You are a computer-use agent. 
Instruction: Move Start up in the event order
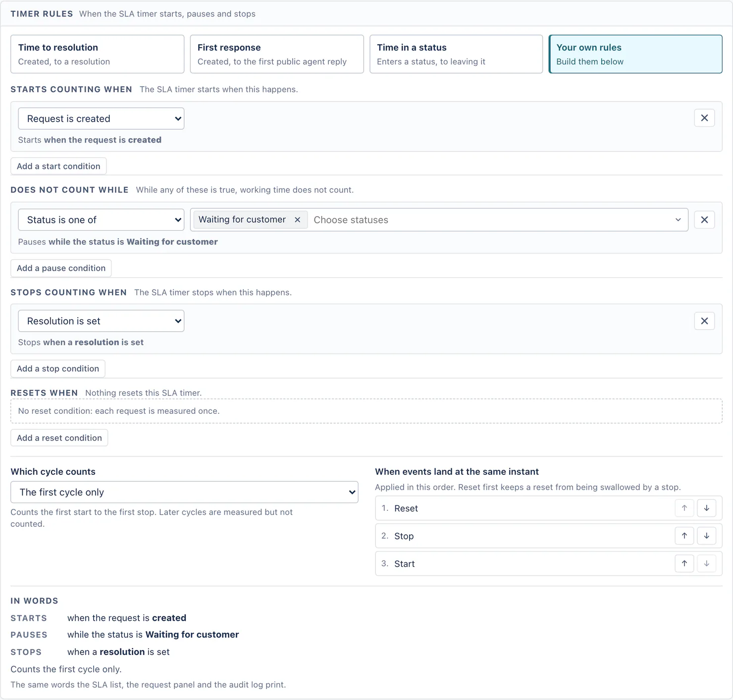click(x=684, y=563)
